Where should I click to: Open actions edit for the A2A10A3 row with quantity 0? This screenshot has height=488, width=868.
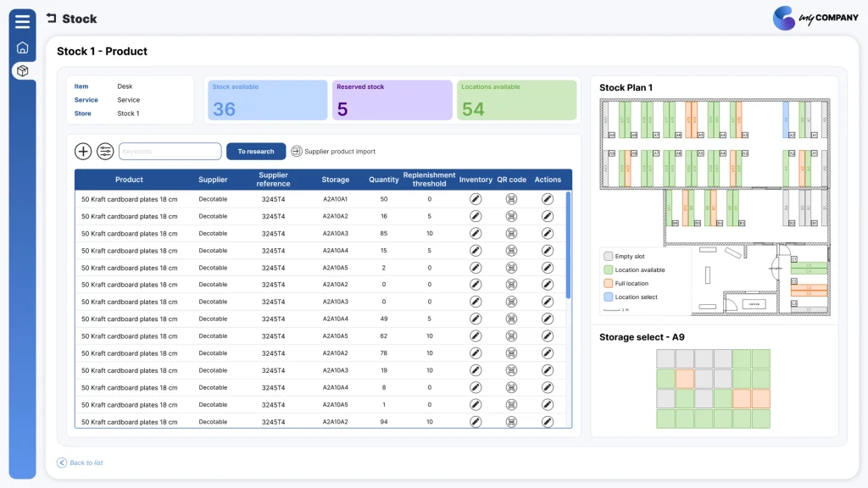coord(548,302)
